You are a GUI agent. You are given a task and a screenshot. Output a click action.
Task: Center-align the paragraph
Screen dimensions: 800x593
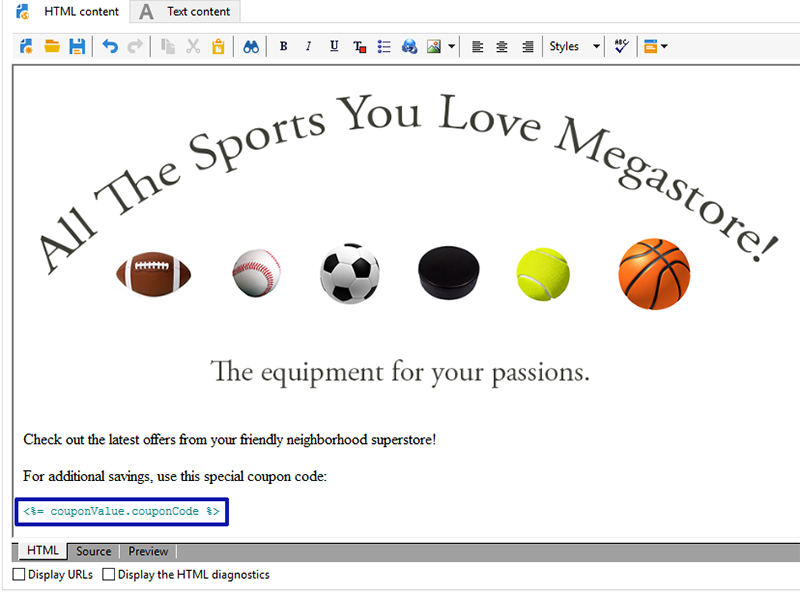[502, 47]
